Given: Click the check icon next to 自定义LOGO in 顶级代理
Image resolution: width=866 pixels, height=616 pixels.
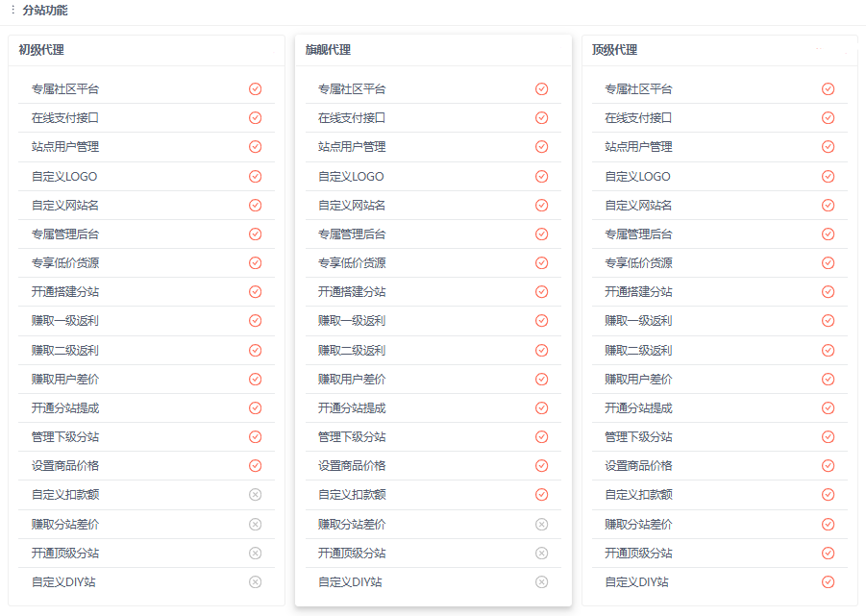Looking at the screenshot, I should [827, 176].
